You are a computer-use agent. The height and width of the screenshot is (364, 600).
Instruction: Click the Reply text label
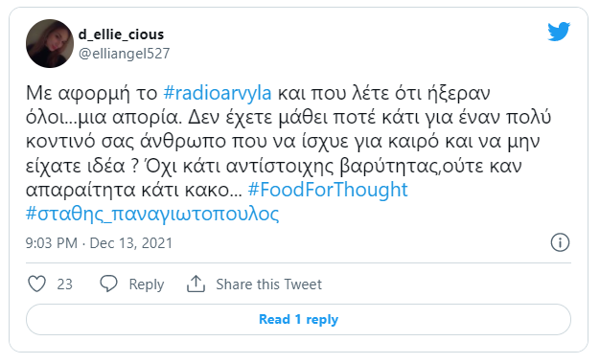click(147, 284)
